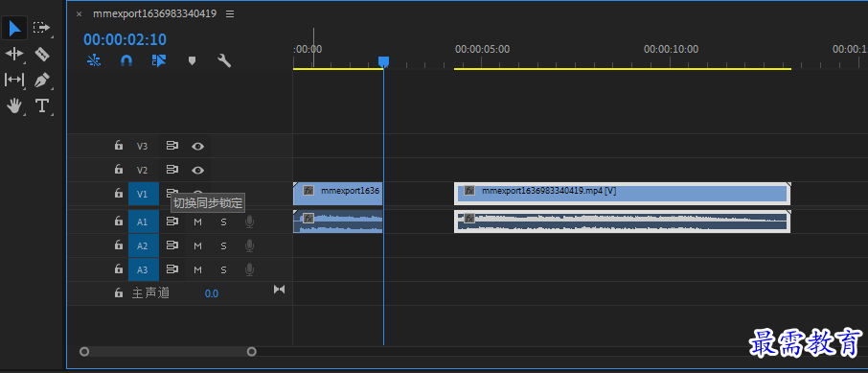868x373 pixels.
Task: Hide track V3 output with eye icon
Action: point(197,147)
